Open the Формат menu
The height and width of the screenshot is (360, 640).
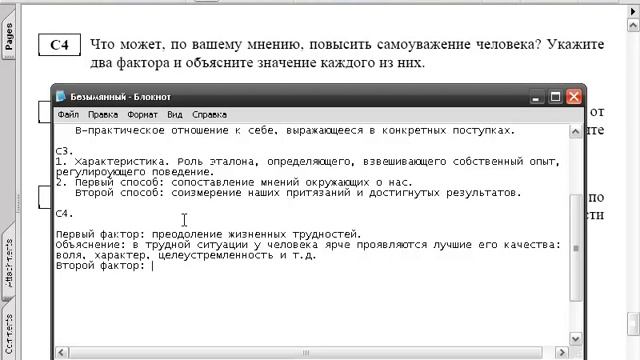click(142, 115)
